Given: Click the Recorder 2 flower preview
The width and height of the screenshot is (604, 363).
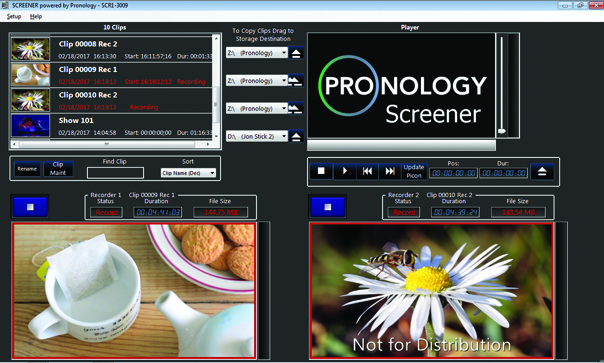Looking at the screenshot, I should pos(432,291).
